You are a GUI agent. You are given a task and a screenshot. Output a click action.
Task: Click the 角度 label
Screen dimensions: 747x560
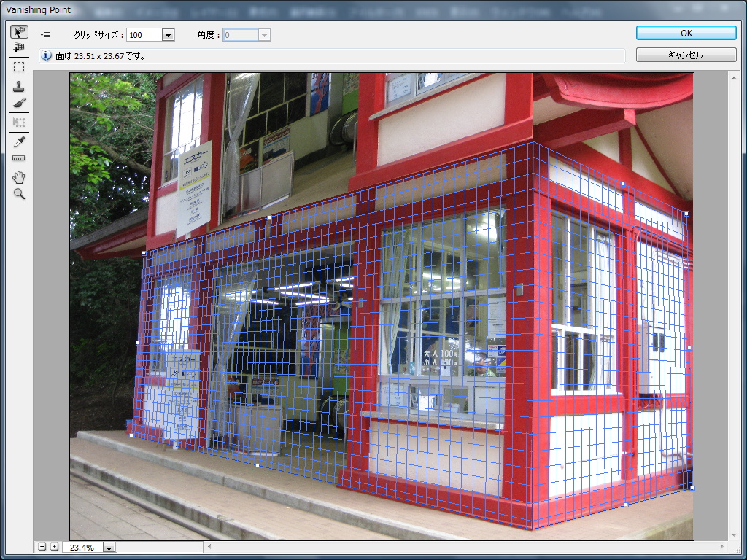click(209, 35)
